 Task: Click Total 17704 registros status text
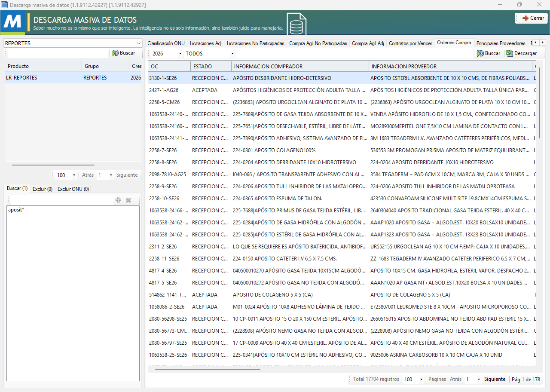[x=376, y=379]
